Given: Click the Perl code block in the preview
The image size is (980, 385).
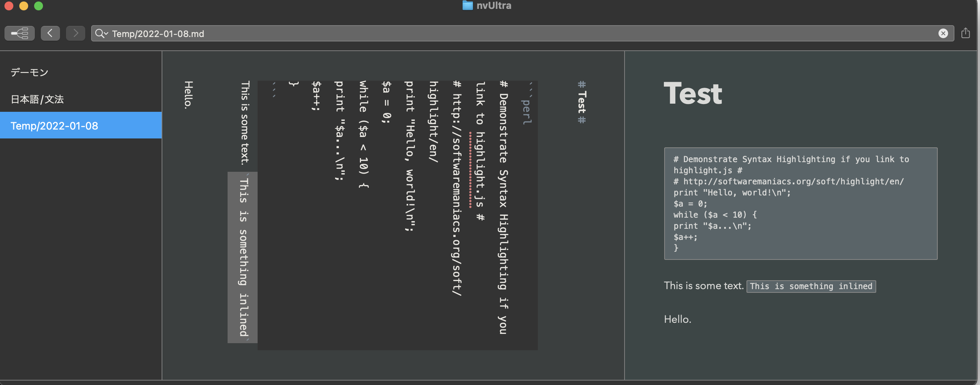Looking at the screenshot, I should tap(801, 203).
